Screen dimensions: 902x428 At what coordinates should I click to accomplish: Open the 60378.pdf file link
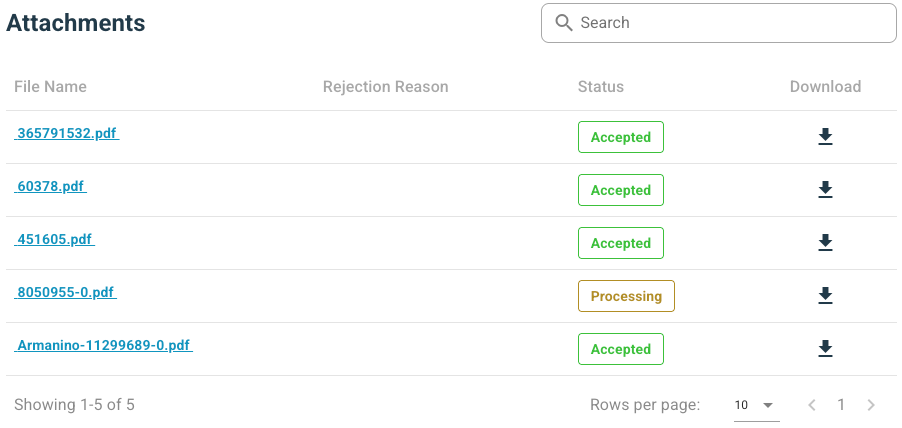pyautogui.click(x=51, y=186)
